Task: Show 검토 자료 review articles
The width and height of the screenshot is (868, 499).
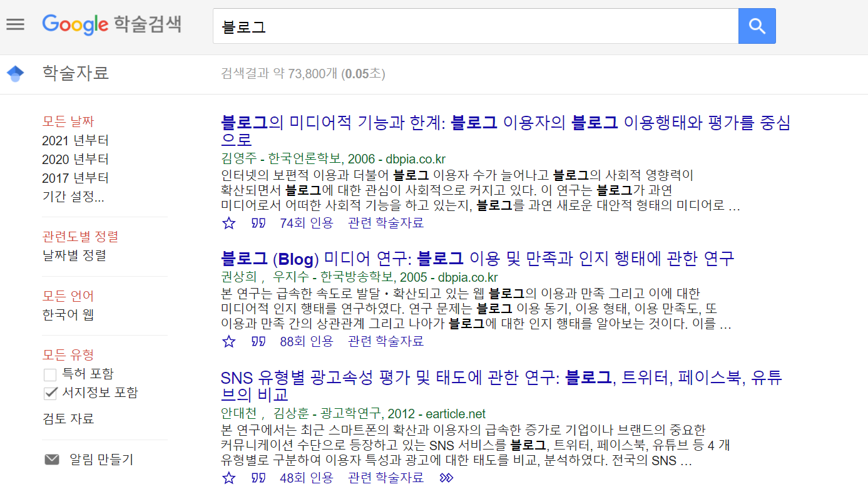Action: click(x=68, y=419)
